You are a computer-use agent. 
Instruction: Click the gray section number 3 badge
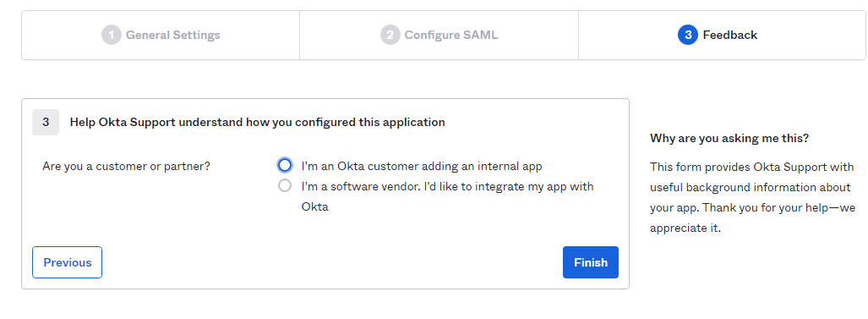click(x=46, y=123)
